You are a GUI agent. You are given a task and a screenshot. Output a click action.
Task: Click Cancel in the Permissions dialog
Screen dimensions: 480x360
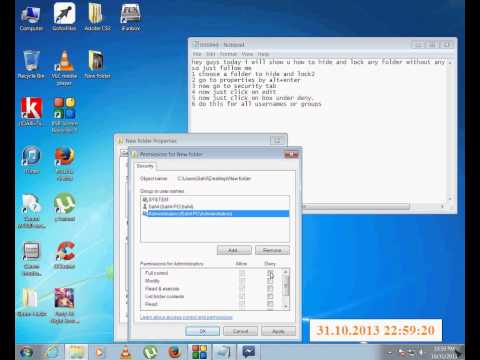pyautogui.click(x=240, y=331)
